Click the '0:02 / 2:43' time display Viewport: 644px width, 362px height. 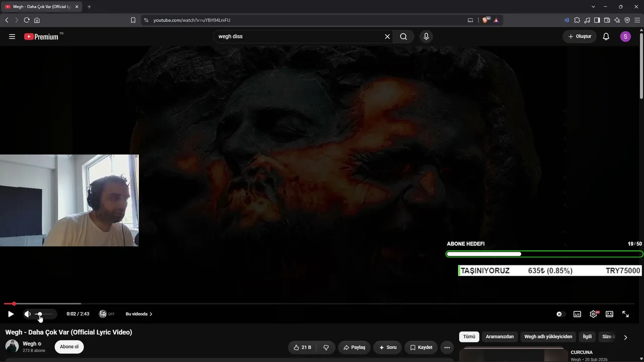pos(78,314)
